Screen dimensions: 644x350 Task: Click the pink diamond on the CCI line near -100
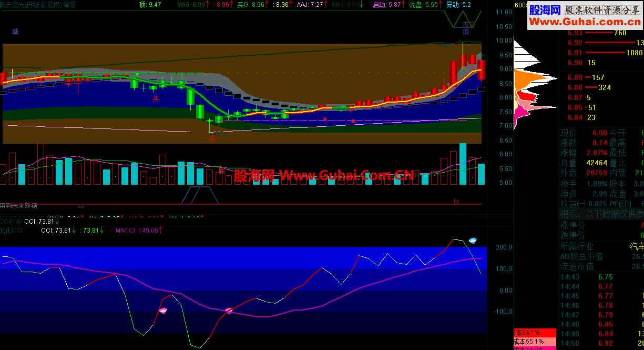click(163, 311)
